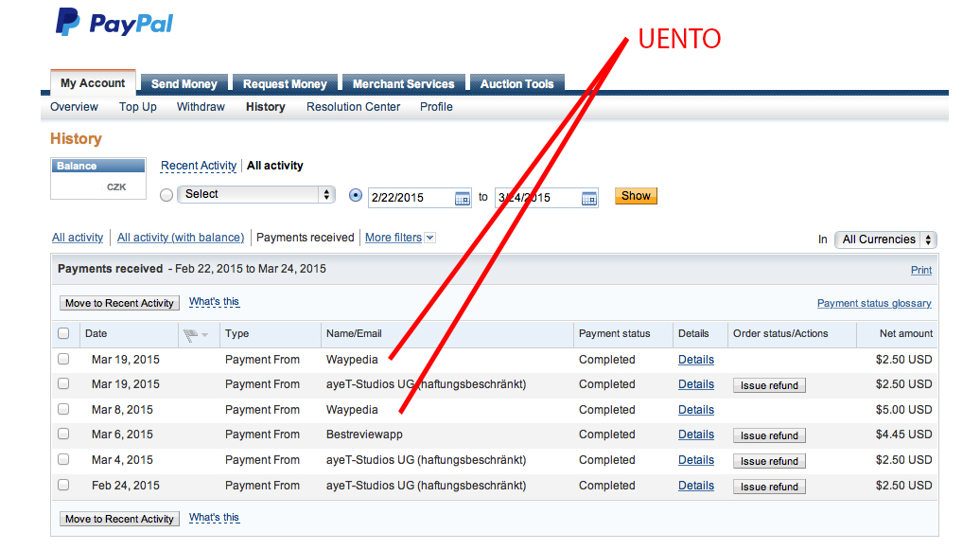
Task: Check the Mar 6 Bestreviewapp payment row
Action: (x=63, y=434)
